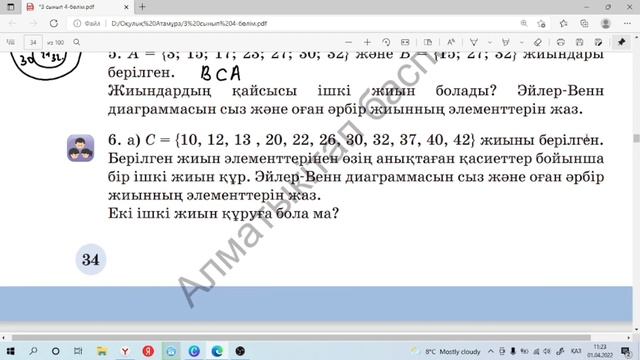Click the vertical scrollbar thumb

point(636,138)
